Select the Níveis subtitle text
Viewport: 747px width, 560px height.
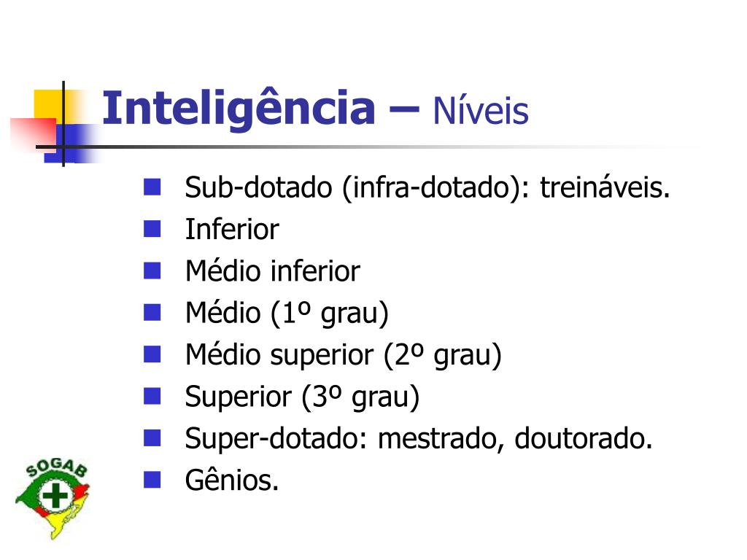480,111
